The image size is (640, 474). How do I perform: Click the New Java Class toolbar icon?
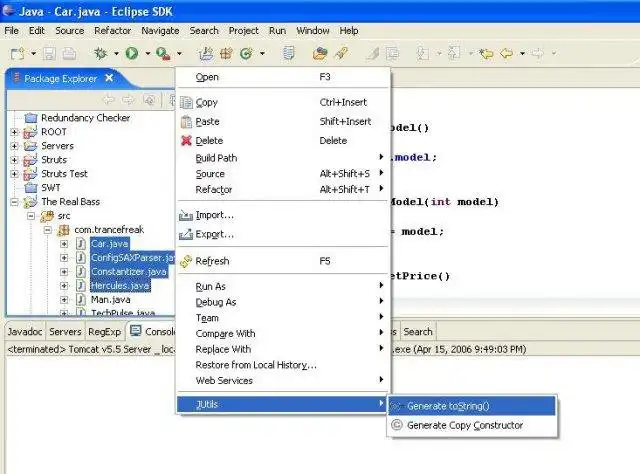[246, 53]
